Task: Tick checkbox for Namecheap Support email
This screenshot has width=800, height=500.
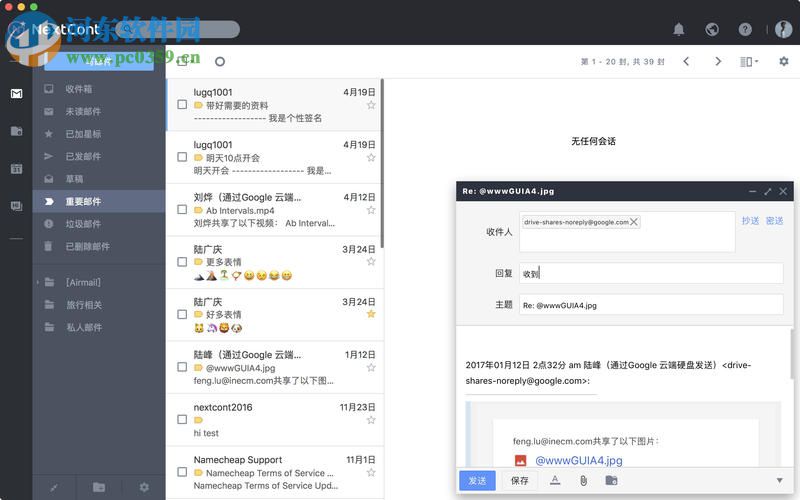Action: (x=182, y=472)
